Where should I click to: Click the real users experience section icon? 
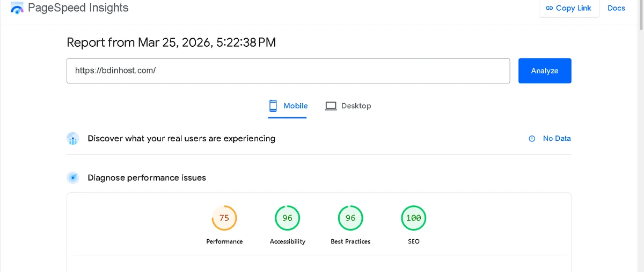pos(73,139)
